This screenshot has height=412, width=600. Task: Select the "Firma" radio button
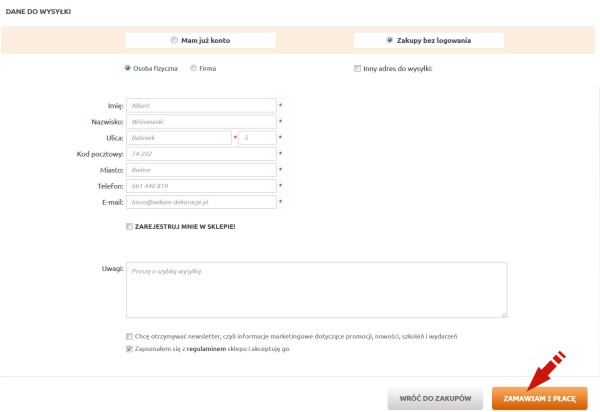[x=193, y=68]
